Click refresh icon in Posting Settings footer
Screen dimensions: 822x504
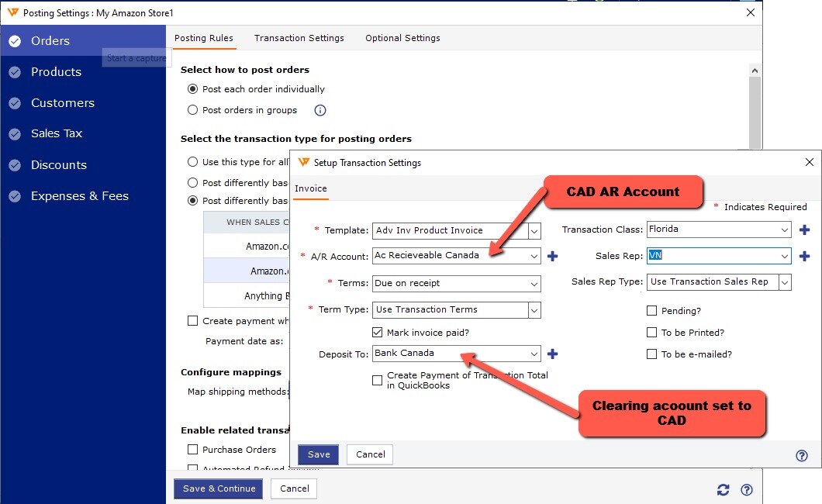(x=723, y=489)
